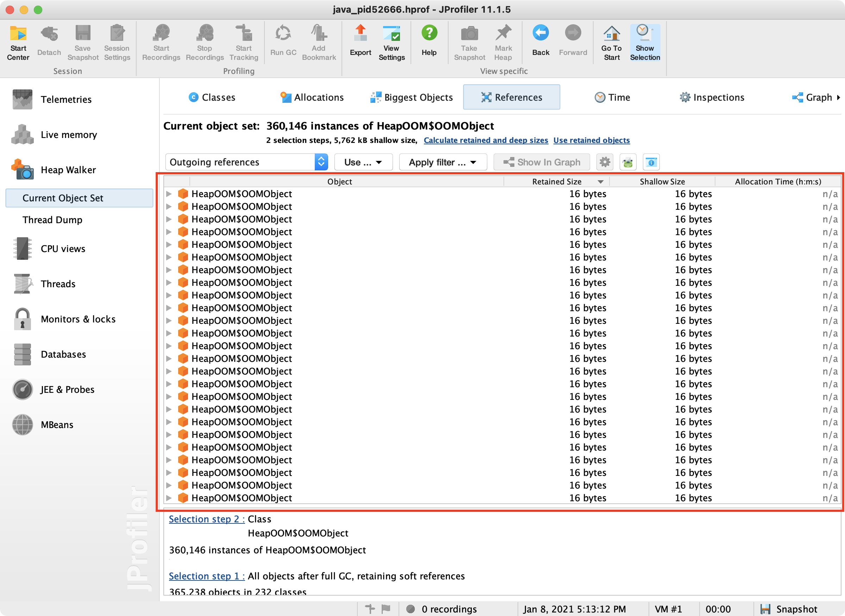Click Start Tracking
The image size is (845, 616).
click(244, 43)
